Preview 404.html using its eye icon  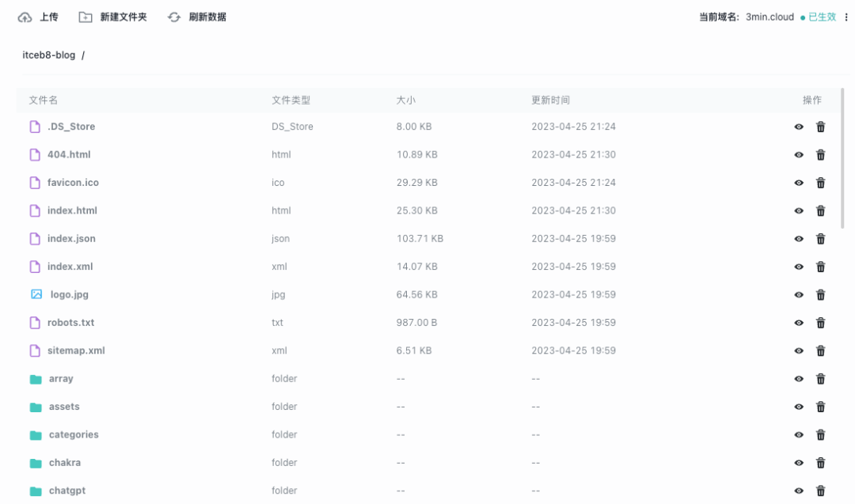coord(798,154)
